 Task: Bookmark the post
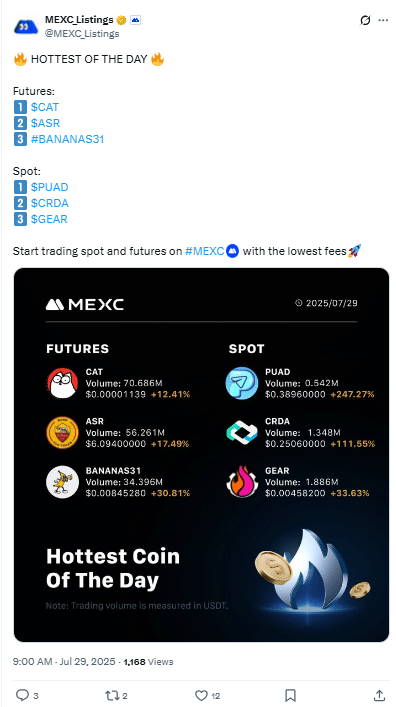click(291, 695)
